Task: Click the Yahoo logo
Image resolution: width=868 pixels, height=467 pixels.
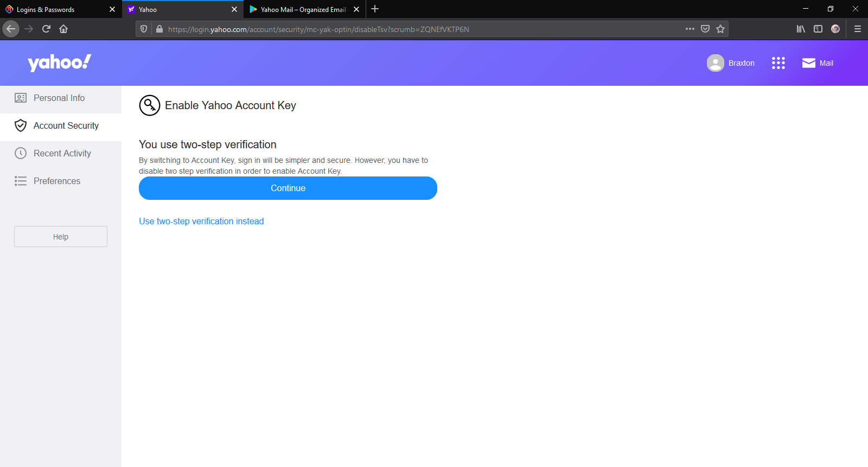Action: click(x=60, y=62)
